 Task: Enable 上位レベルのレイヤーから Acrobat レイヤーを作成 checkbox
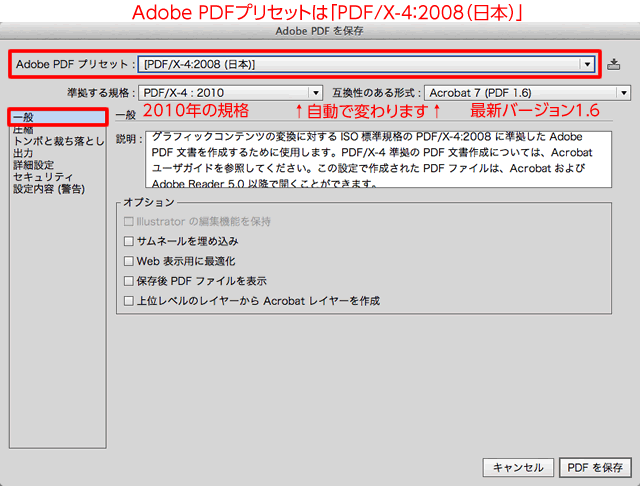tap(129, 301)
